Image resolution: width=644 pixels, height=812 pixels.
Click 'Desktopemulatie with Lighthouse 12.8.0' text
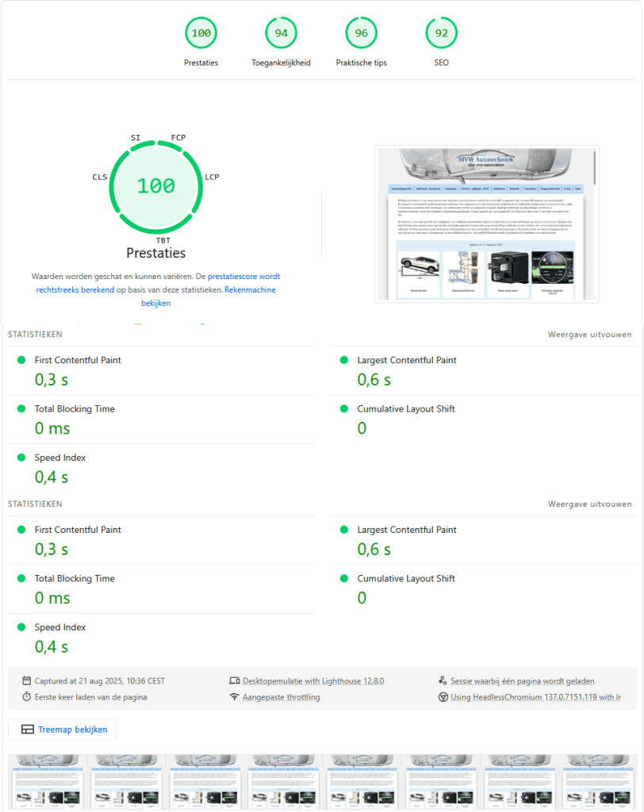[313, 681]
